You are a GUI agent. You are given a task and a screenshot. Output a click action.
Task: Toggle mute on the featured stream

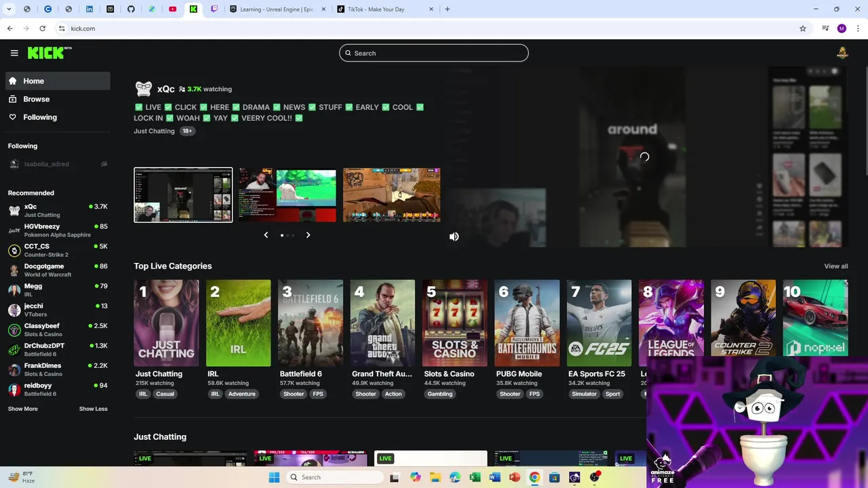pyautogui.click(x=454, y=237)
